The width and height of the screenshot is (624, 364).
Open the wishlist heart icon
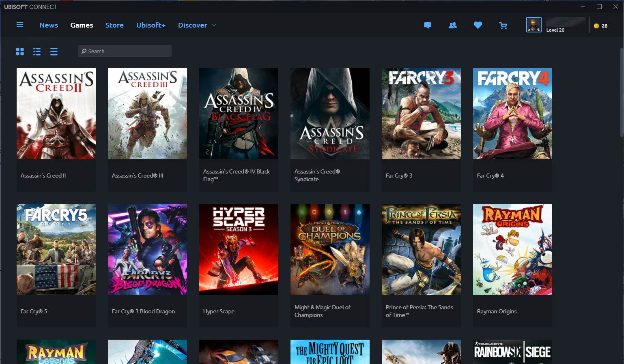click(478, 25)
